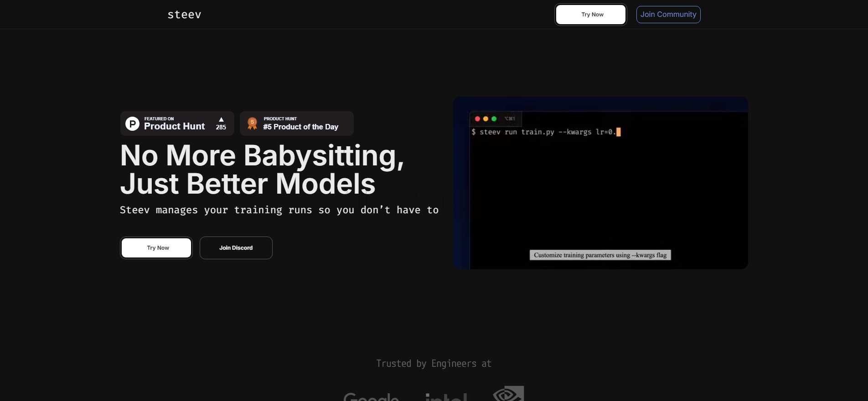Select the terminal tab next to window dots
The image size is (868, 401).
tap(510, 119)
